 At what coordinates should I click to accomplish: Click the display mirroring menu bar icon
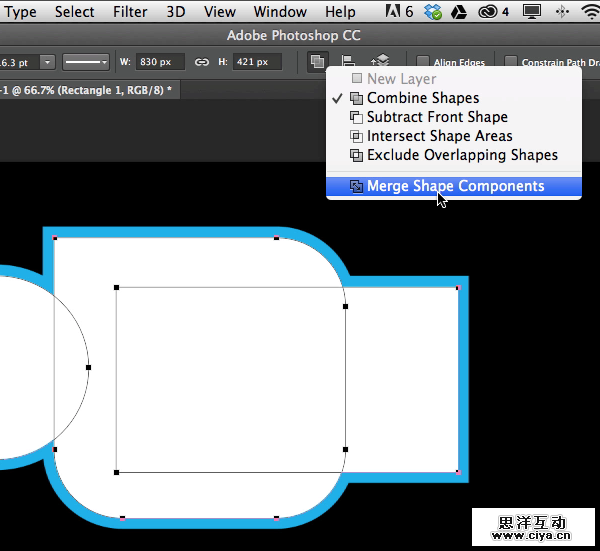point(532,11)
